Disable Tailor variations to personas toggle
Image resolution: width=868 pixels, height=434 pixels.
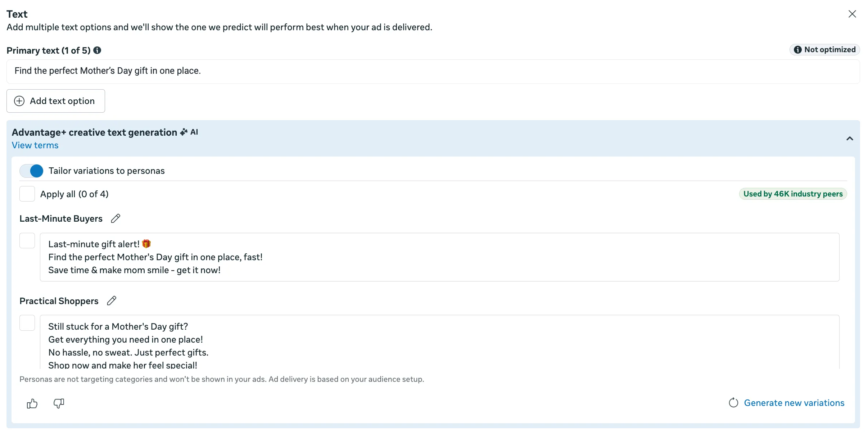(x=32, y=171)
